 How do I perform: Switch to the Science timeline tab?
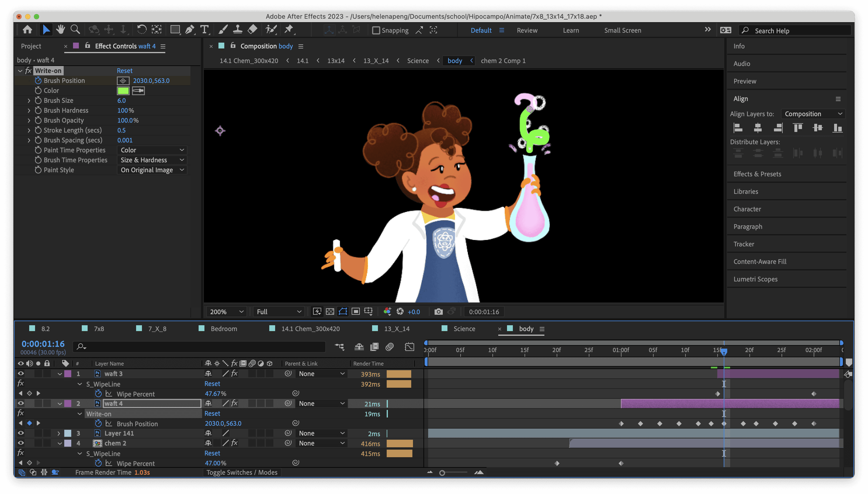464,328
